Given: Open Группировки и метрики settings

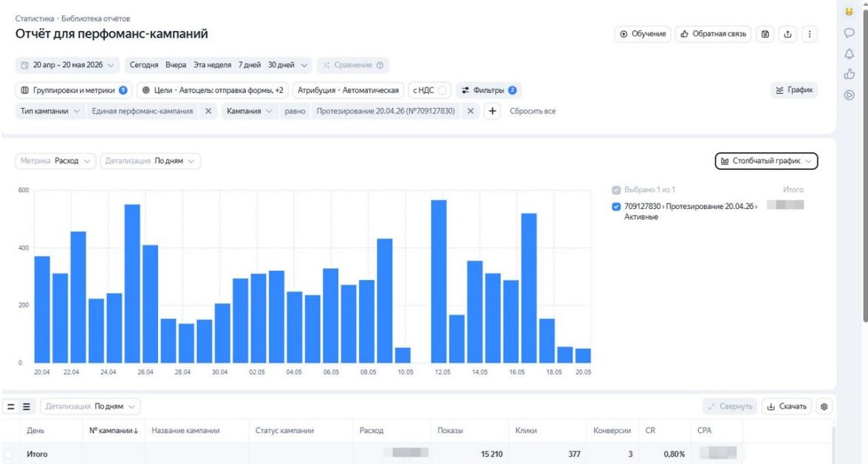Looking at the screenshot, I should pos(74,90).
